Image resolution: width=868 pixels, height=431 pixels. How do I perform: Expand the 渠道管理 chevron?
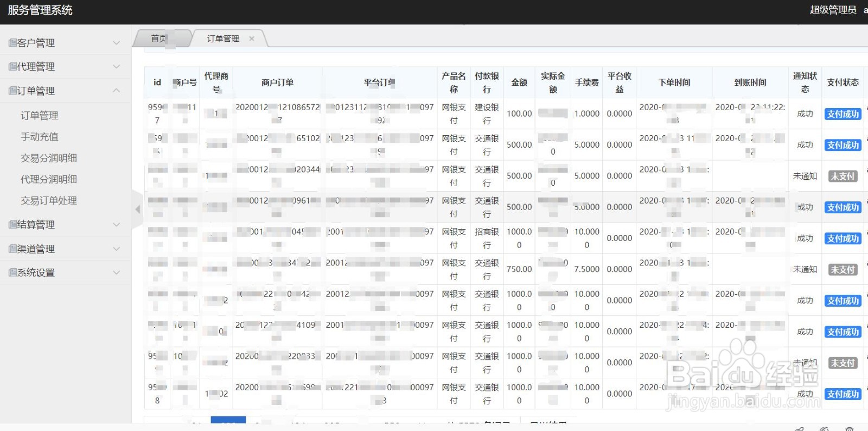click(116, 249)
